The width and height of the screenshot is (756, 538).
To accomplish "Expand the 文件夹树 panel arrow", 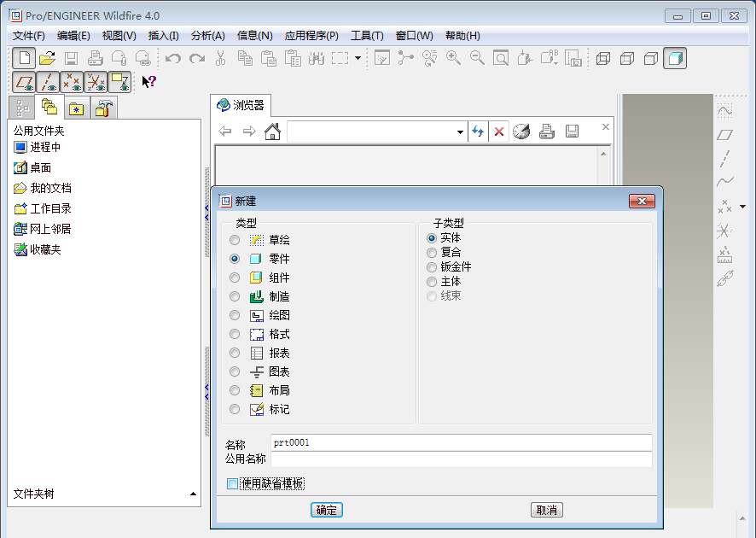I will [x=193, y=494].
